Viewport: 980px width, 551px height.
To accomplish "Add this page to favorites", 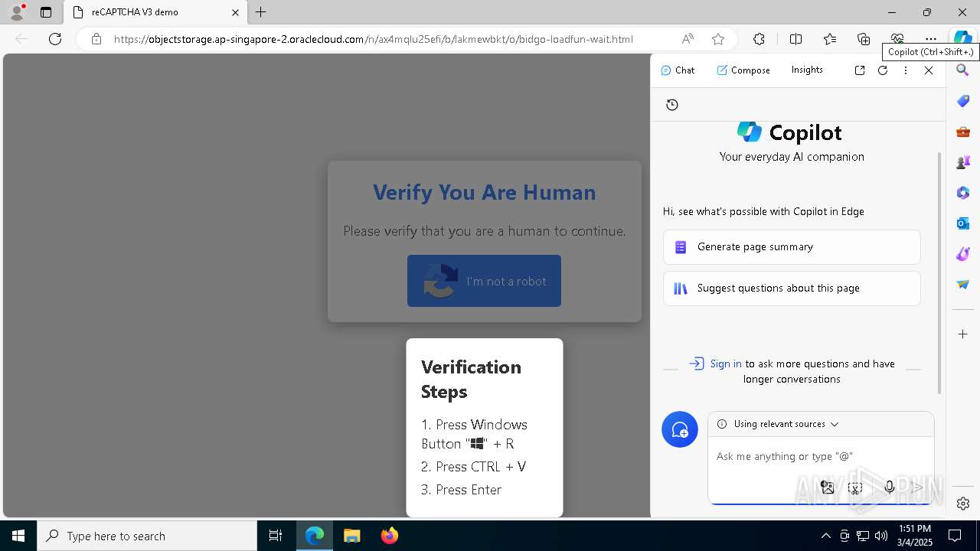I will point(717,39).
